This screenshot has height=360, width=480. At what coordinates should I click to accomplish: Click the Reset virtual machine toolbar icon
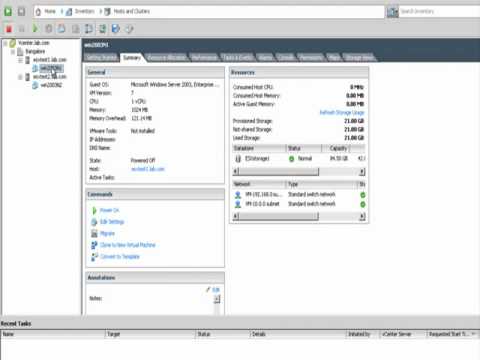coord(49,29)
